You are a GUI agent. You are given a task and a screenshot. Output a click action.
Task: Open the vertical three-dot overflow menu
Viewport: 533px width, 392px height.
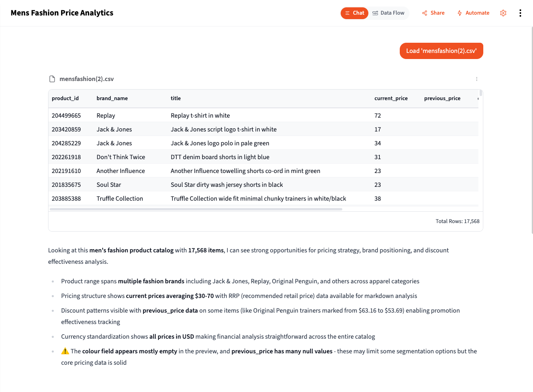[520, 13]
